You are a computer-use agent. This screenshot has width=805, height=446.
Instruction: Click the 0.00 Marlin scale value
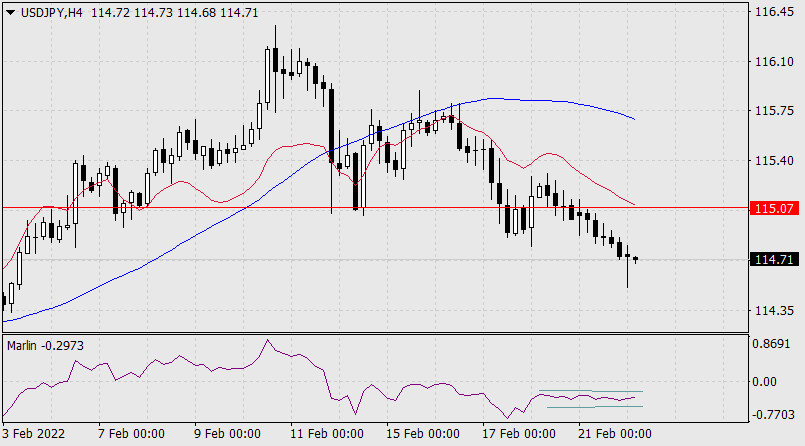click(764, 382)
